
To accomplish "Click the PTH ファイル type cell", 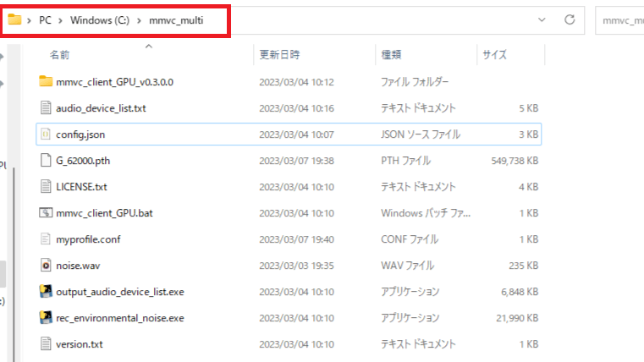I will [x=406, y=161].
